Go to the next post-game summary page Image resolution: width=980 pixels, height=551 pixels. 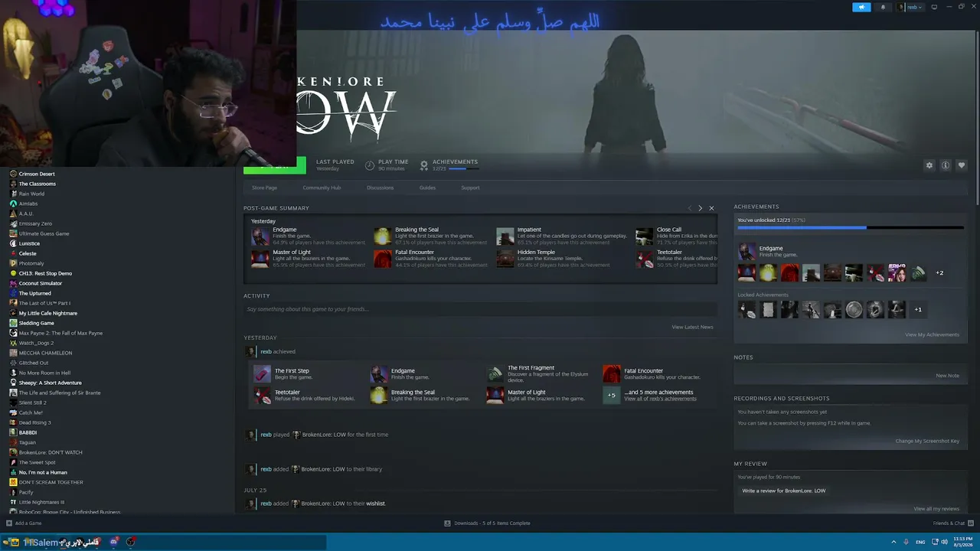coord(700,208)
